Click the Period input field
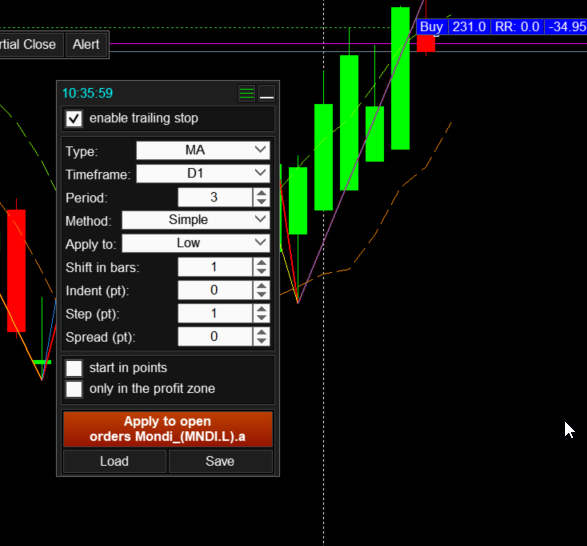Image resolution: width=587 pixels, height=546 pixels. [215, 197]
